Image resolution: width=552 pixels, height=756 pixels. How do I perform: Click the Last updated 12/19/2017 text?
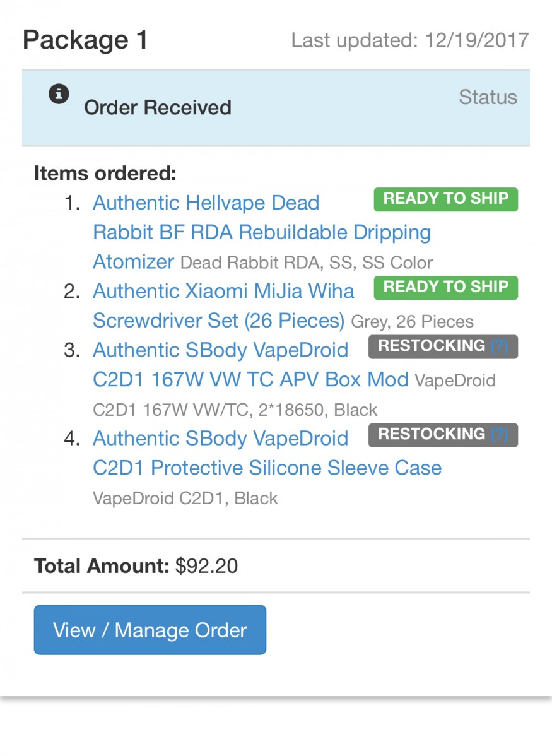(409, 41)
